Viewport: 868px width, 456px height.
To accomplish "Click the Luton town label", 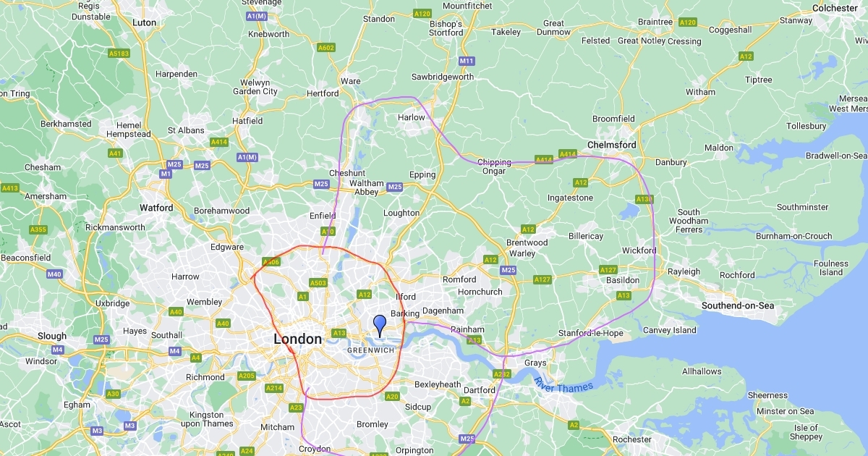I will tap(145, 22).
